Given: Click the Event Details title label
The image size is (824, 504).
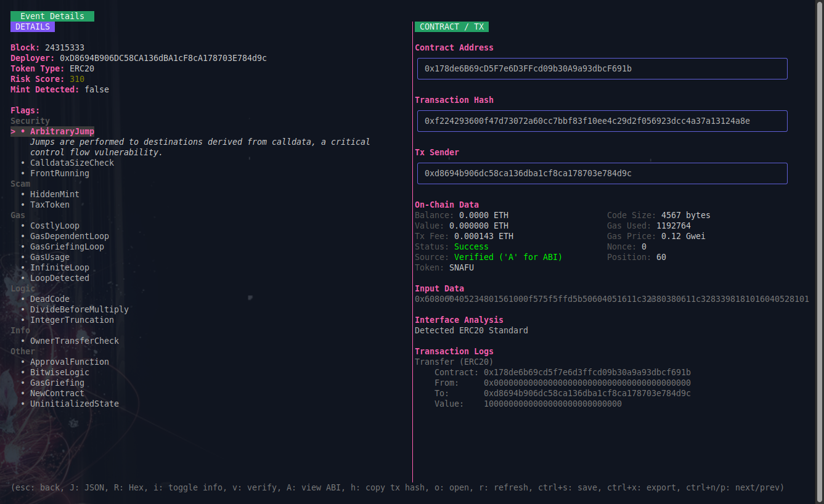Looking at the screenshot, I should [52, 16].
